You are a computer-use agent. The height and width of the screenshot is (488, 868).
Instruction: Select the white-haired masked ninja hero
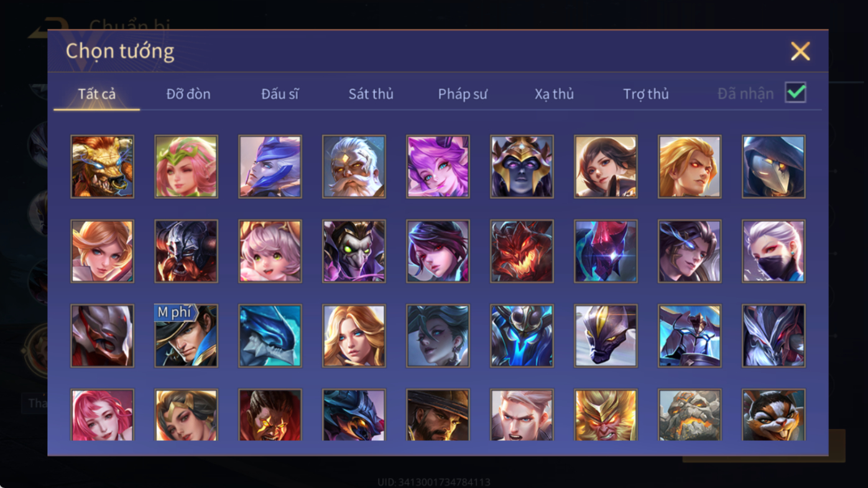(x=773, y=251)
